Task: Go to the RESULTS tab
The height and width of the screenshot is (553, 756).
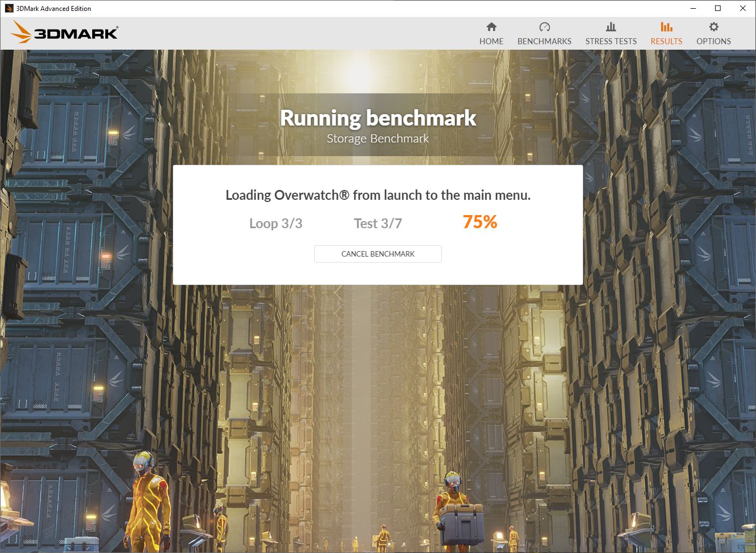Action: point(667,41)
